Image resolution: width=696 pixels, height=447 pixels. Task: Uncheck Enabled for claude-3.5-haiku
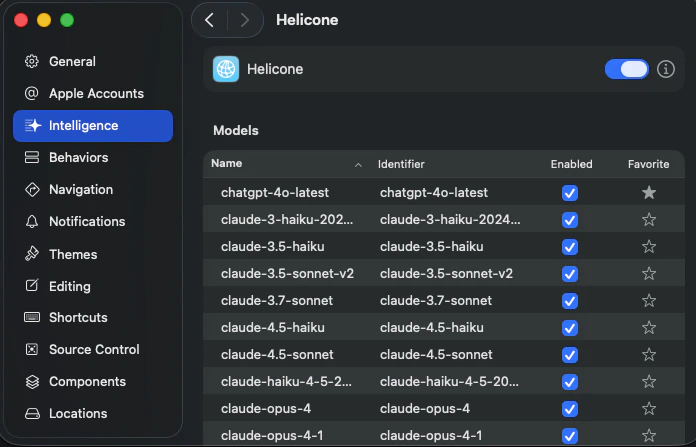(569, 247)
